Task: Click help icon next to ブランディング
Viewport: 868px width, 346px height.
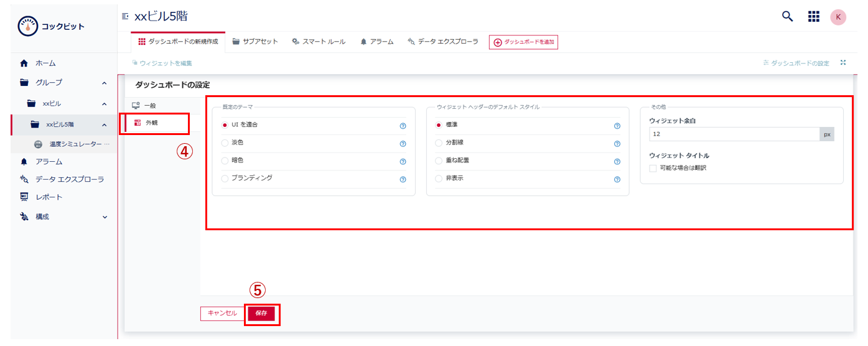Action: 403,179
